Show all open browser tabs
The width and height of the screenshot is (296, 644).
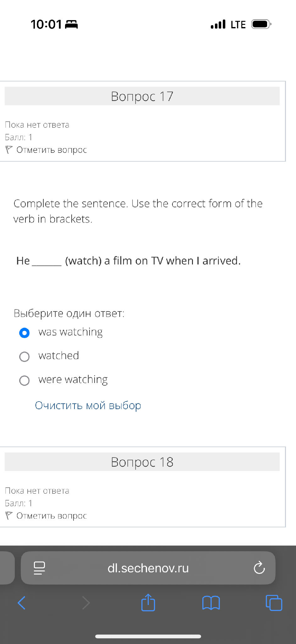tap(273, 603)
